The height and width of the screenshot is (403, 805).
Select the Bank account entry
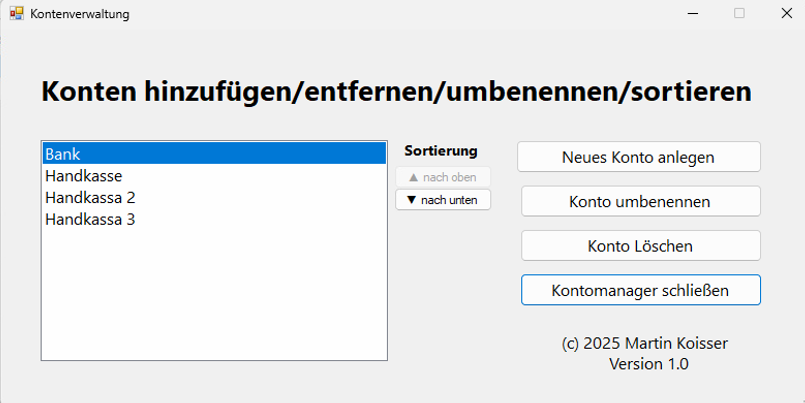point(213,154)
